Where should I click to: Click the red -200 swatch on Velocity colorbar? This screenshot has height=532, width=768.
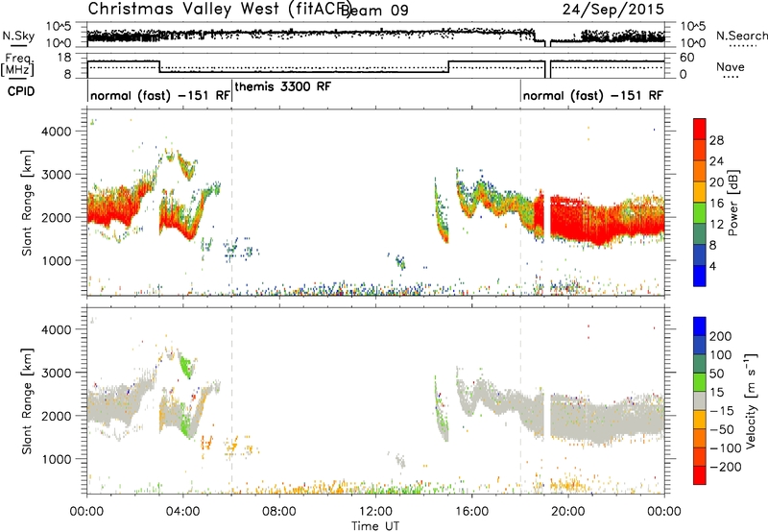click(x=700, y=475)
